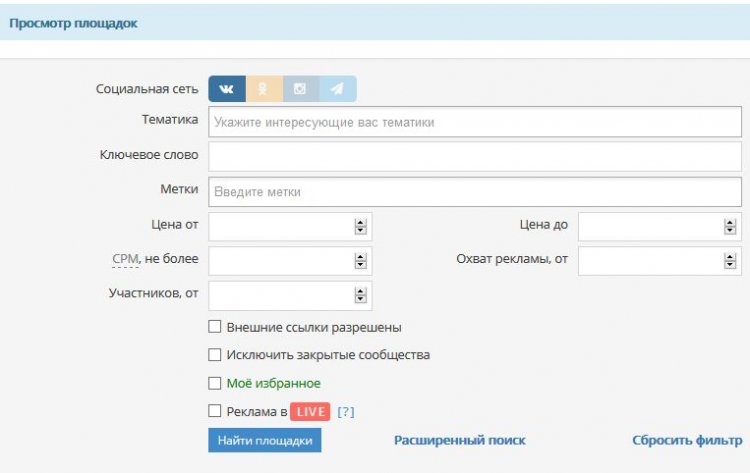Decrease the Цена до value with down arrow
This screenshot has height=473, width=750.
pos(730,231)
